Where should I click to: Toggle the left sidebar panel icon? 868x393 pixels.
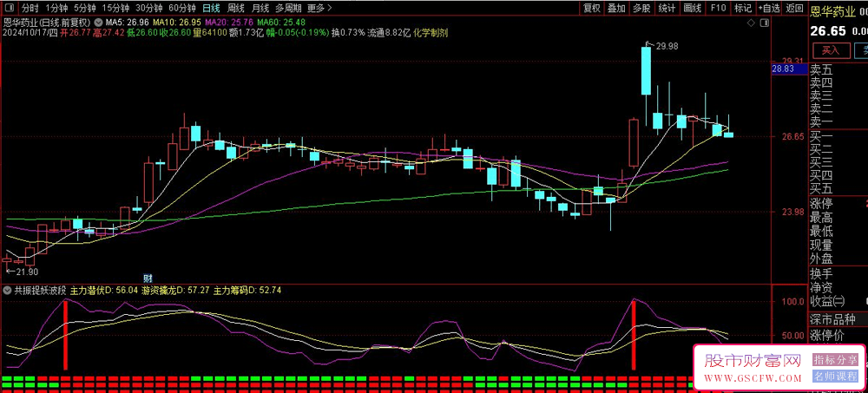click(x=10, y=8)
